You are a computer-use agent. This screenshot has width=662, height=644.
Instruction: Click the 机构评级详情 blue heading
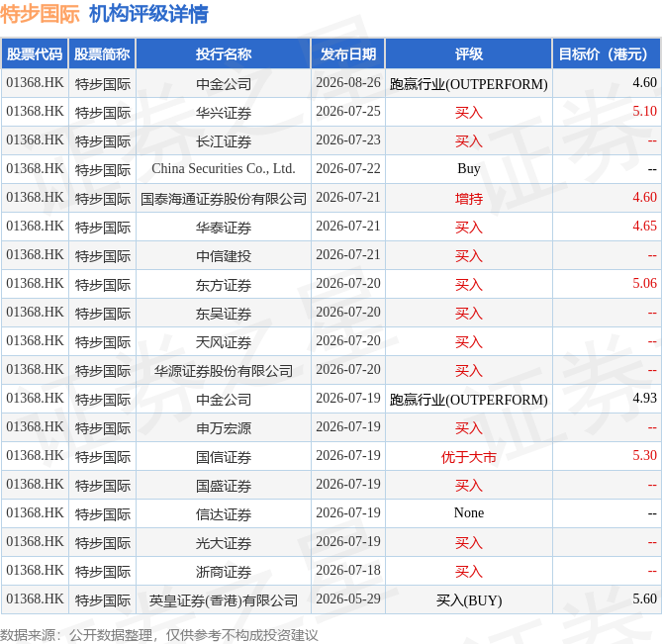click(x=148, y=14)
